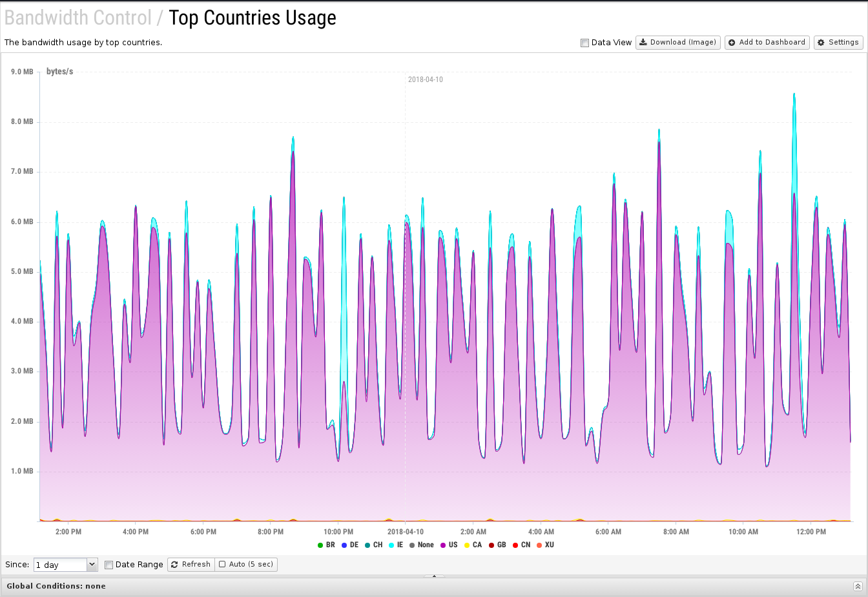
Task: Click the None gray legend dot
Action: (x=412, y=545)
